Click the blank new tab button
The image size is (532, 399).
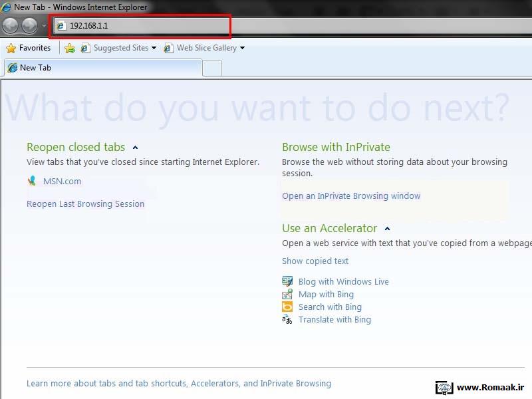(212, 68)
